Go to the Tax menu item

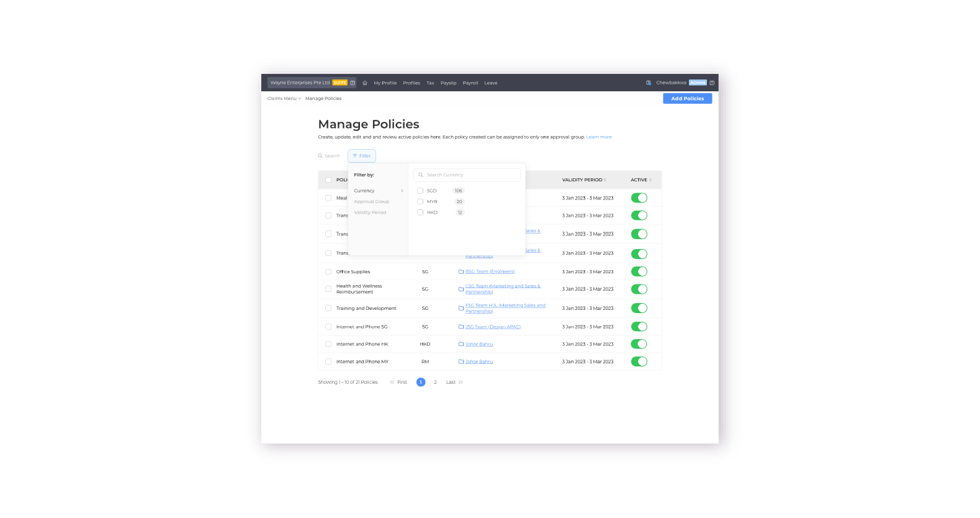tap(430, 83)
